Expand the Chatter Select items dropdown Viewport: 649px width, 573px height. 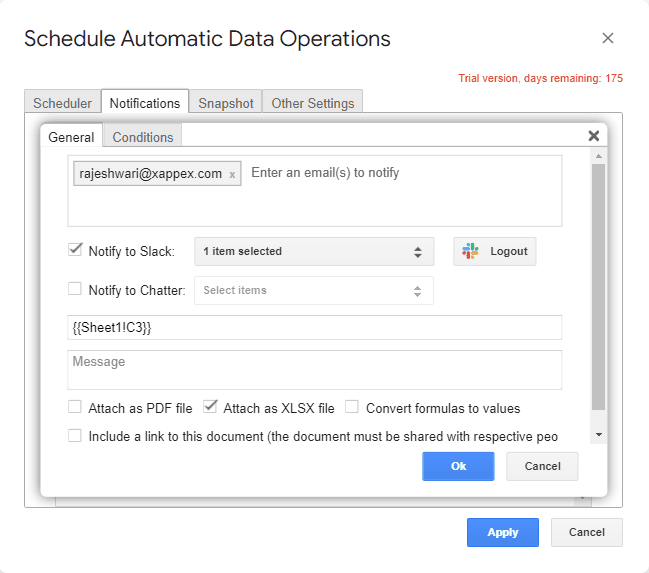tap(313, 290)
